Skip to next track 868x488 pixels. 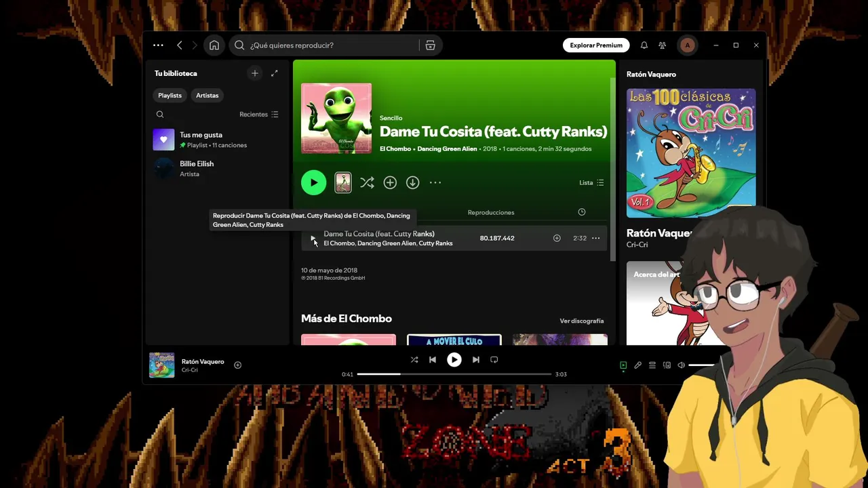pos(476,360)
